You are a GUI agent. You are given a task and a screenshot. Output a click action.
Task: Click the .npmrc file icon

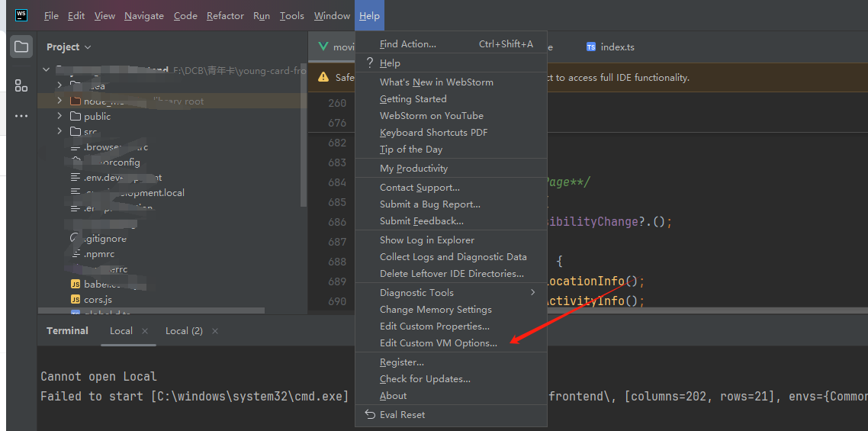coord(76,254)
